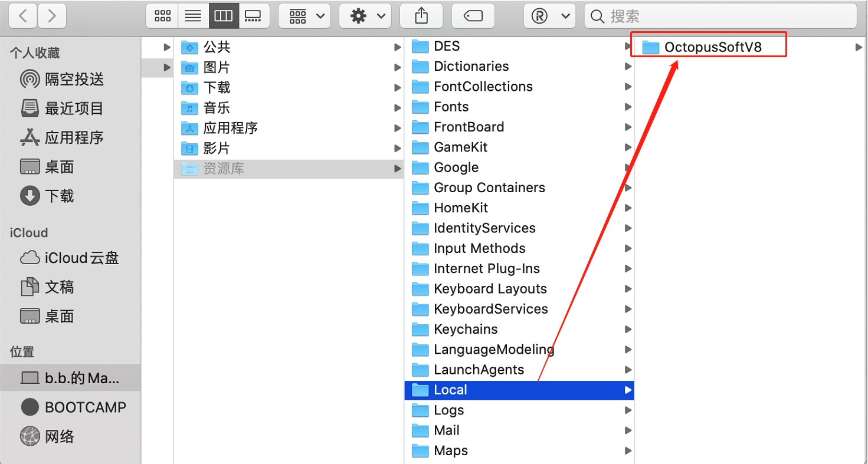The width and height of the screenshot is (868, 464).
Task: Select the 影片 folder
Action: coord(289,148)
